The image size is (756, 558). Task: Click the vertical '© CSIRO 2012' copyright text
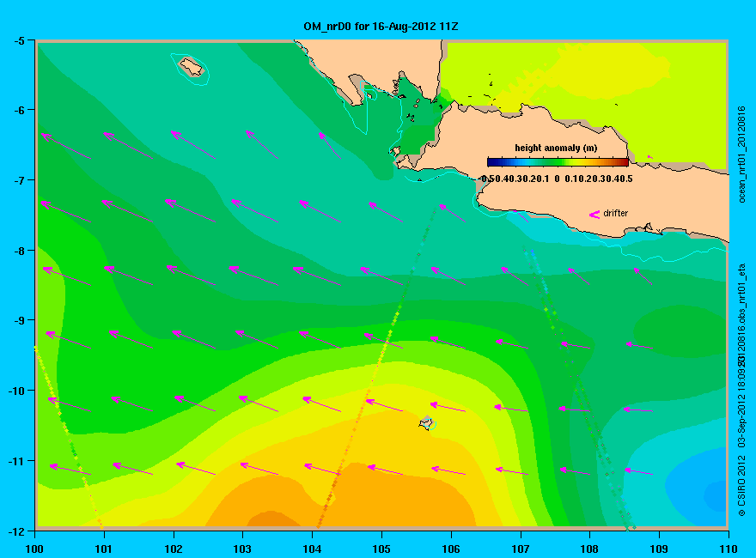click(742, 484)
